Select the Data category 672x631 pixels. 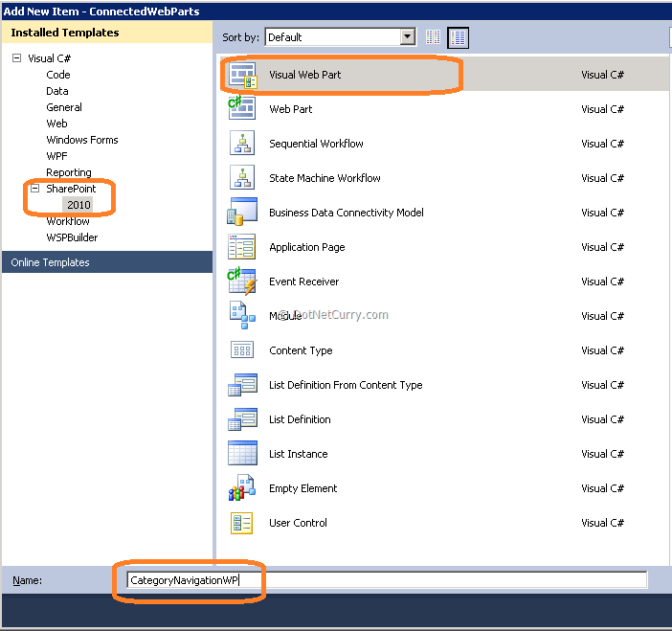[57, 91]
